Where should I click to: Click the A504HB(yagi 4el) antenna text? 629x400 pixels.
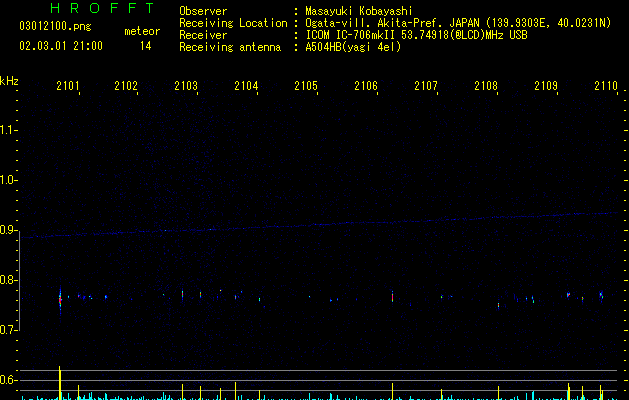[x=353, y=47]
